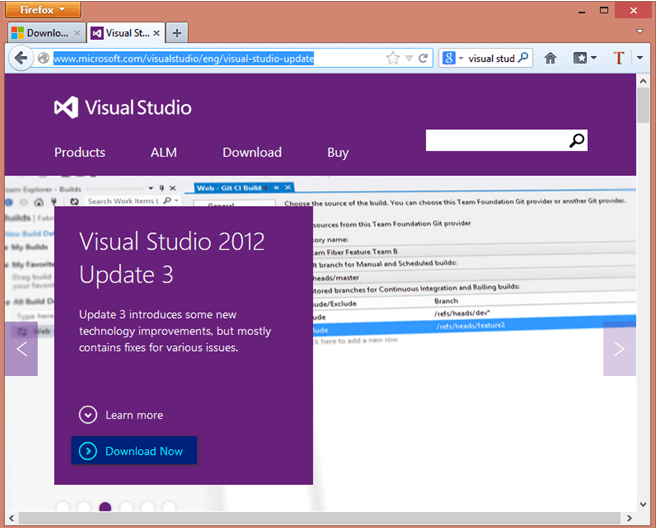Select the first carousel dot indicator
The width and height of the screenshot is (656, 528).
tap(63, 508)
